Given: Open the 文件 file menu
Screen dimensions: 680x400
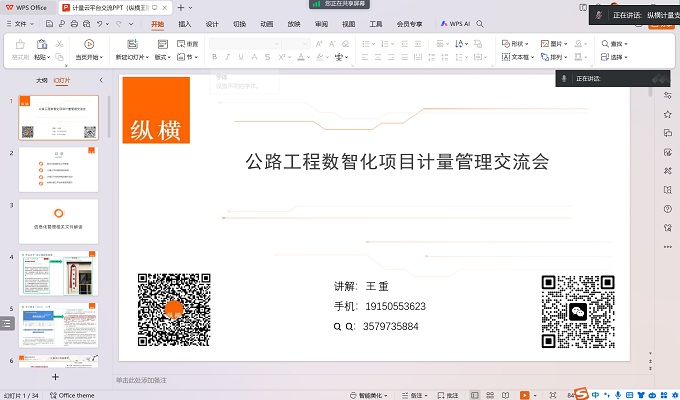Looking at the screenshot, I should pos(20,24).
